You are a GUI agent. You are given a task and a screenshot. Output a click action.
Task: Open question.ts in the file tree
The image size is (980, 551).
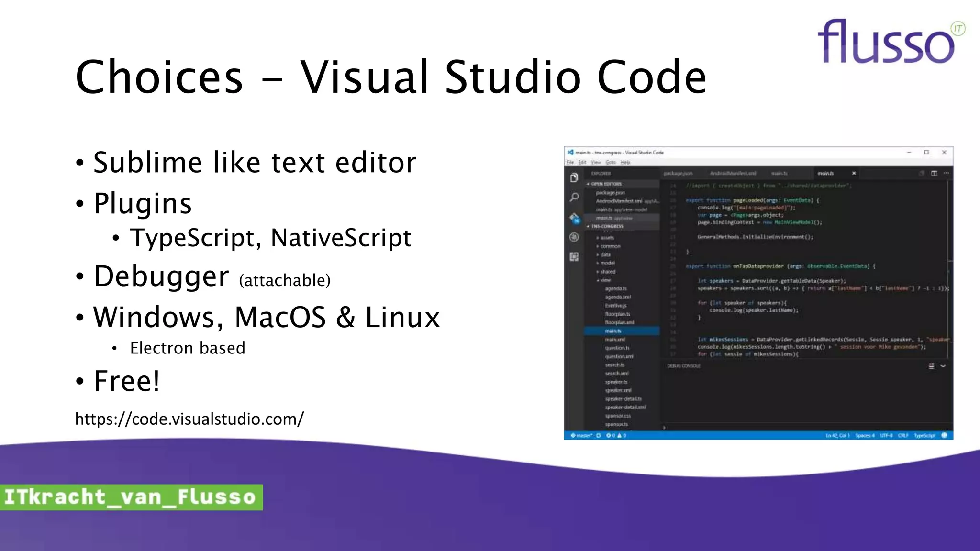(x=617, y=348)
